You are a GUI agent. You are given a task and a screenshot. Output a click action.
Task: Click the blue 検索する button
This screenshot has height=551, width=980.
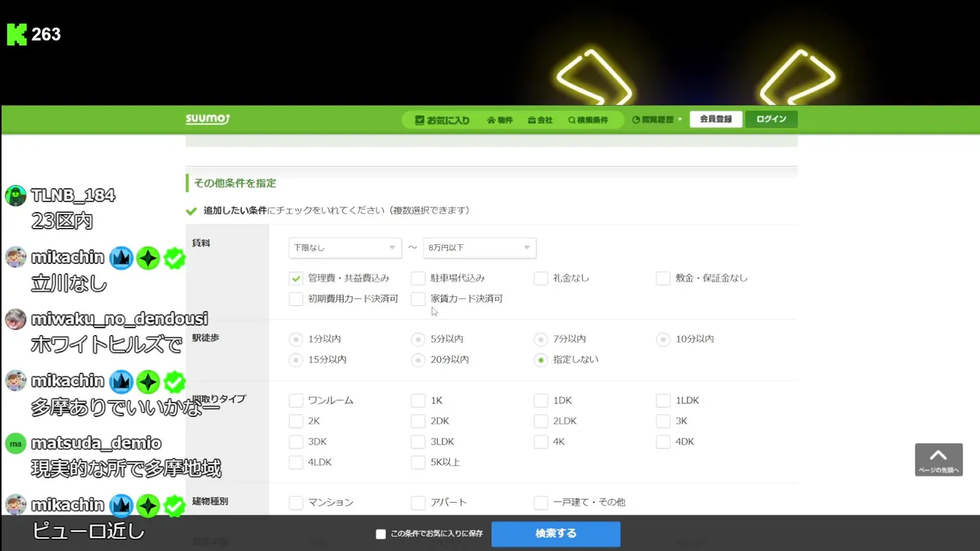tap(556, 534)
